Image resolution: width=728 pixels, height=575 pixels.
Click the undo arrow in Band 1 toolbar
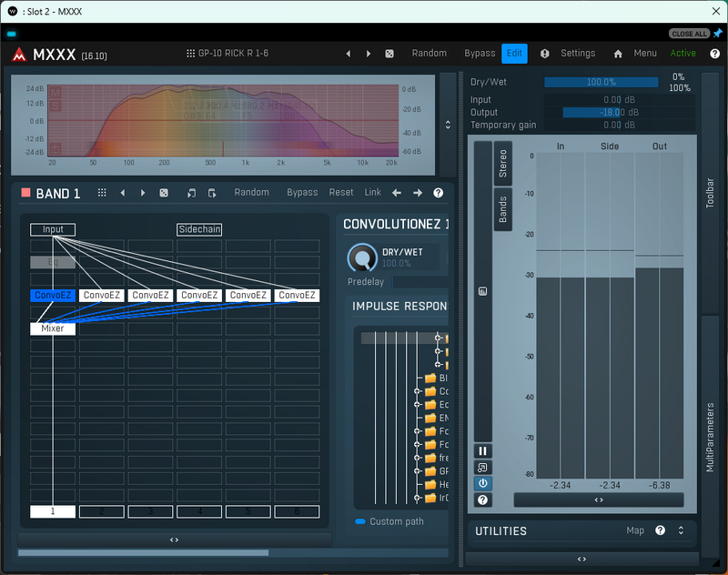tap(191, 192)
